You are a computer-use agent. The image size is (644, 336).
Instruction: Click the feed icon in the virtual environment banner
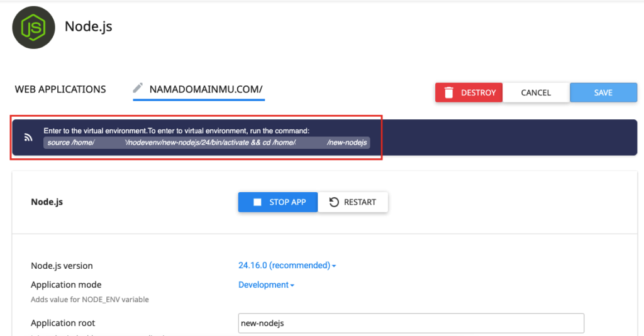pyautogui.click(x=28, y=138)
